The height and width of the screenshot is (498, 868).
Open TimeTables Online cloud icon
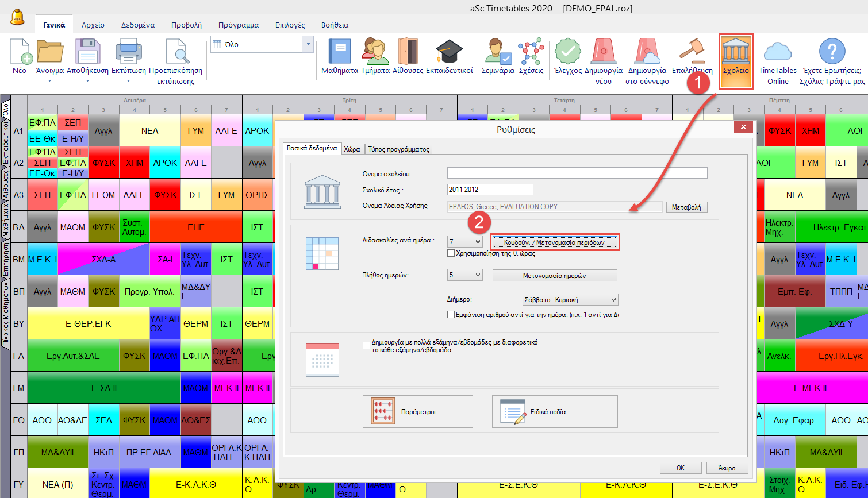pos(777,52)
